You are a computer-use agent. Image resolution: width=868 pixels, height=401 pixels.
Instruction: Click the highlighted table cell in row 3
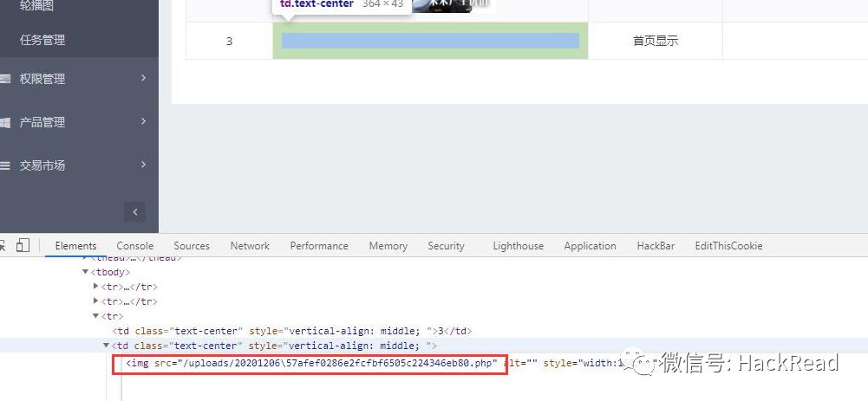coord(430,41)
